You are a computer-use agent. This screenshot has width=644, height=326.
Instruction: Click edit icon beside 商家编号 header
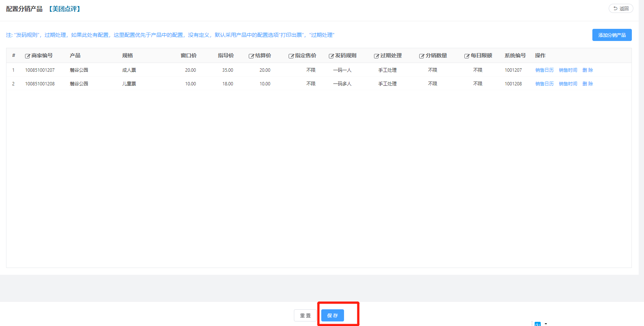[27, 56]
